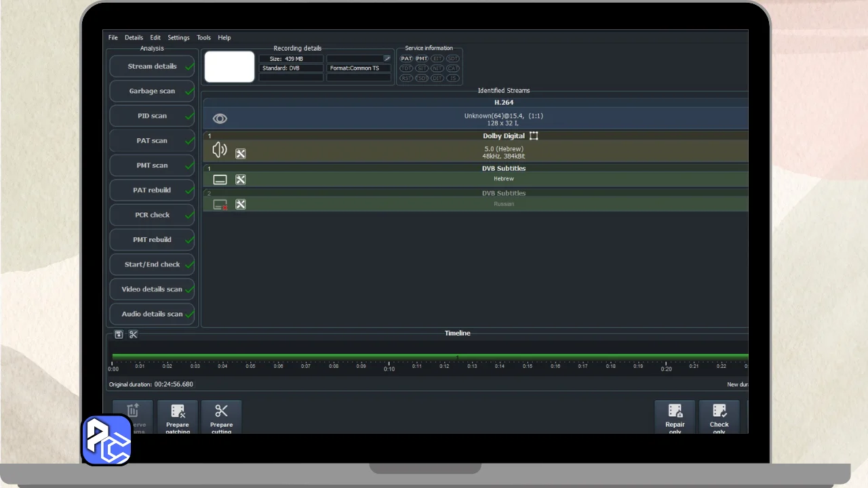Click the edit pencil in Recording details

[x=387, y=58]
